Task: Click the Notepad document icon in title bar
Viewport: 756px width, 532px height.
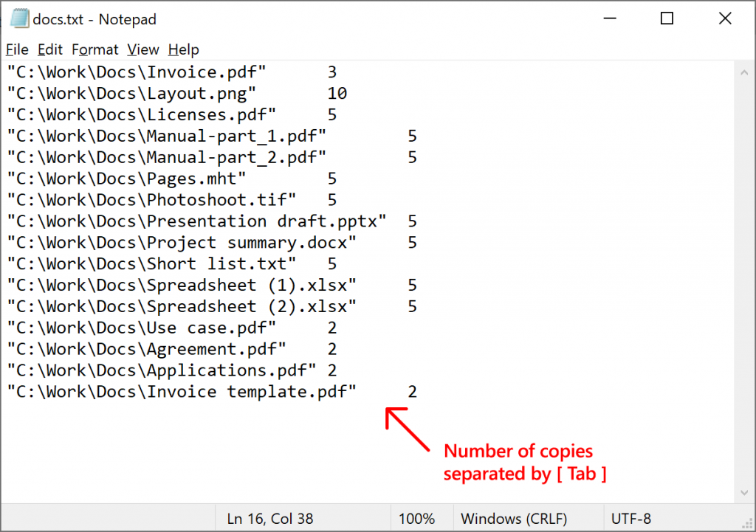Action: coord(18,18)
